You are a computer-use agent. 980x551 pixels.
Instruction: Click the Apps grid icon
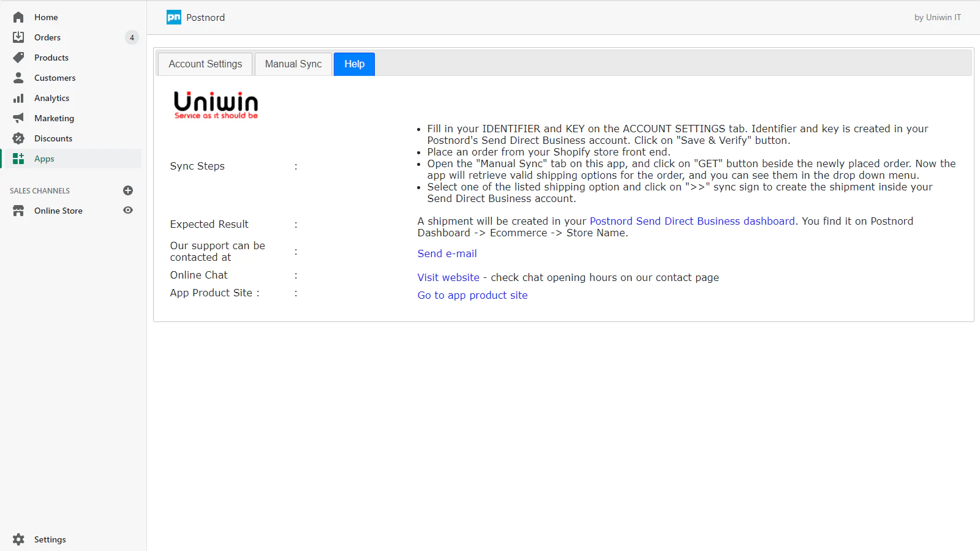tap(18, 159)
